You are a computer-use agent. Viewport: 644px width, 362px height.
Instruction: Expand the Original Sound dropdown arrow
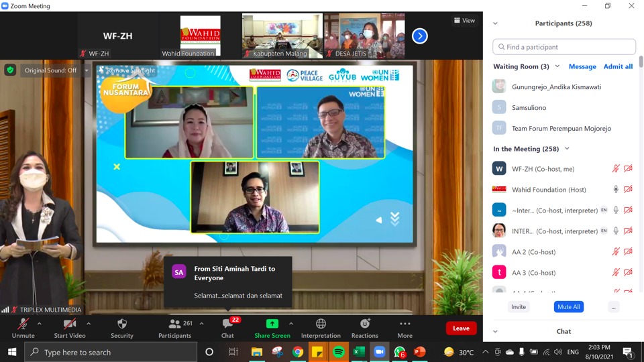(87, 70)
